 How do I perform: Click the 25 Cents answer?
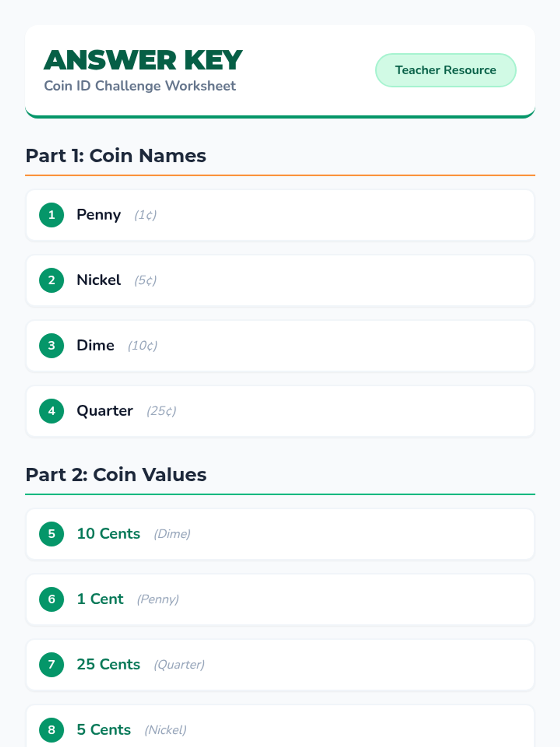coord(108,664)
